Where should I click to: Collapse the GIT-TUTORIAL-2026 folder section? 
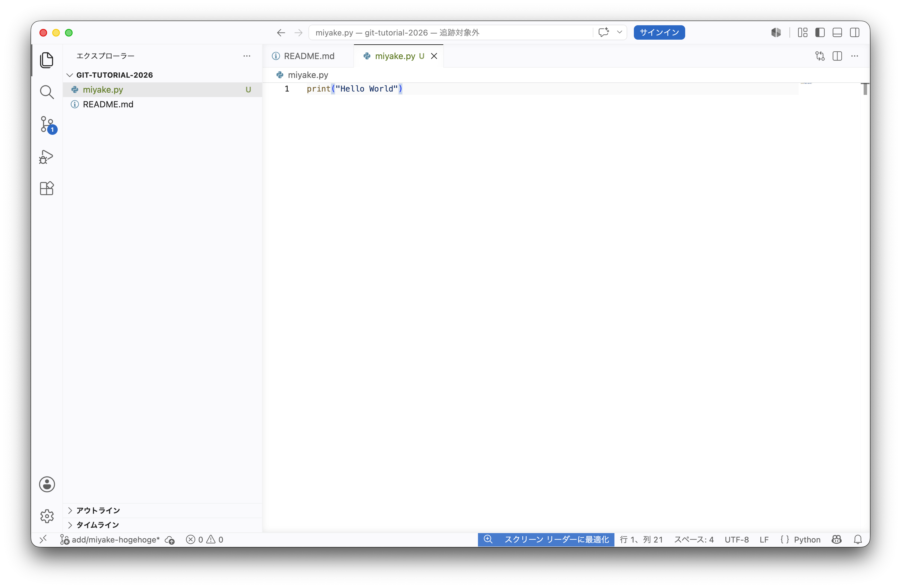(162, 75)
